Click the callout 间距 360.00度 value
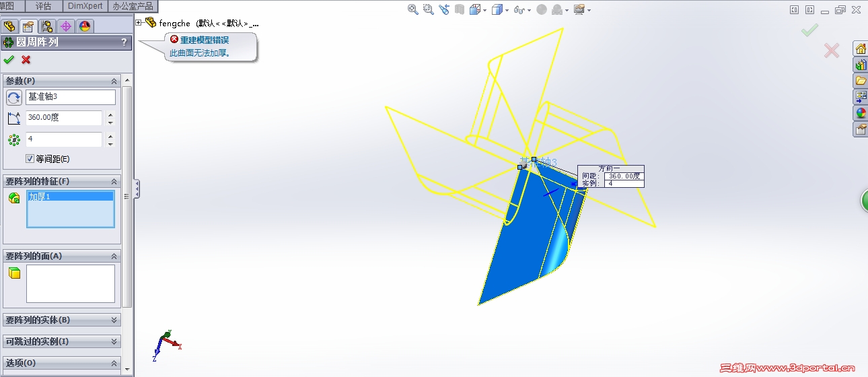868x377 pixels. point(623,176)
